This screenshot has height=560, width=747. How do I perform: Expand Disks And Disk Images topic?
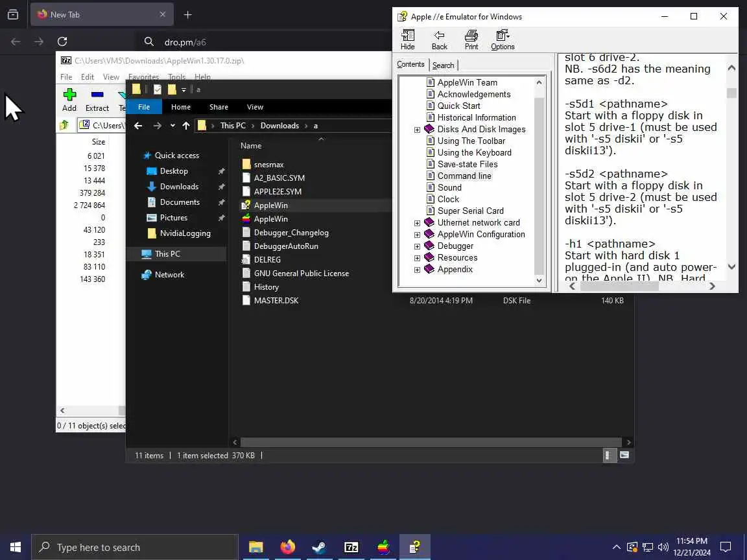(418, 130)
